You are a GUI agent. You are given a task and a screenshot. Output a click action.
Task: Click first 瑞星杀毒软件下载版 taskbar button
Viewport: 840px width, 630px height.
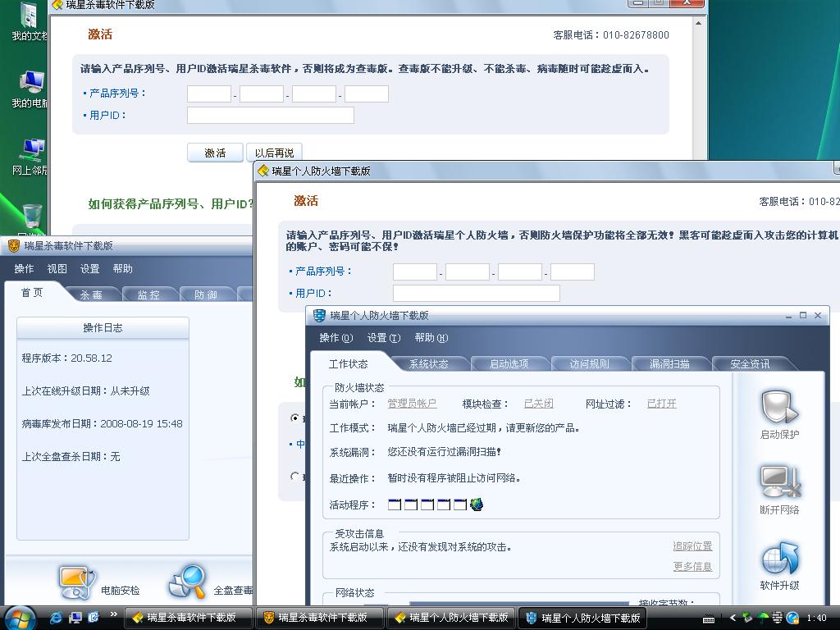[x=189, y=618]
